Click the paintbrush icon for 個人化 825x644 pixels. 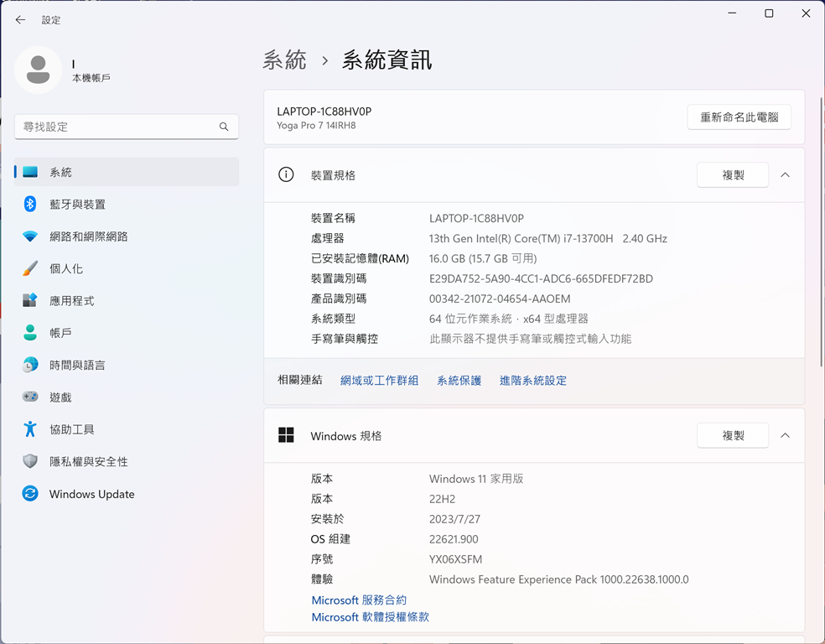pyautogui.click(x=30, y=268)
